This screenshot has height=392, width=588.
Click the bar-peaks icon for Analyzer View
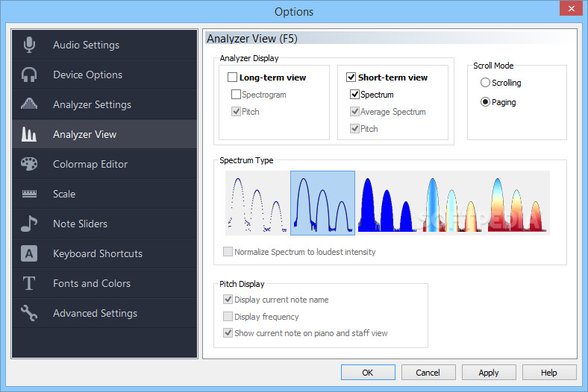[x=29, y=134]
